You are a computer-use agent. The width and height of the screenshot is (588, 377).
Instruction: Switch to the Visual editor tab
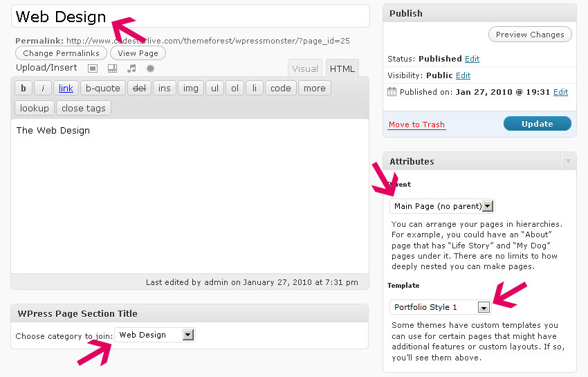[305, 68]
